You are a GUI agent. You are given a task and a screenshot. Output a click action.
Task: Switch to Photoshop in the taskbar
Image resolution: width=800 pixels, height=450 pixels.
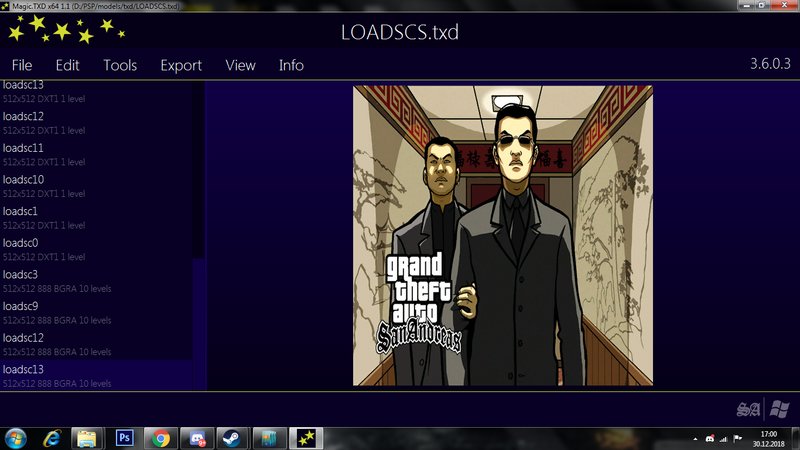pyautogui.click(x=124, y=438)
